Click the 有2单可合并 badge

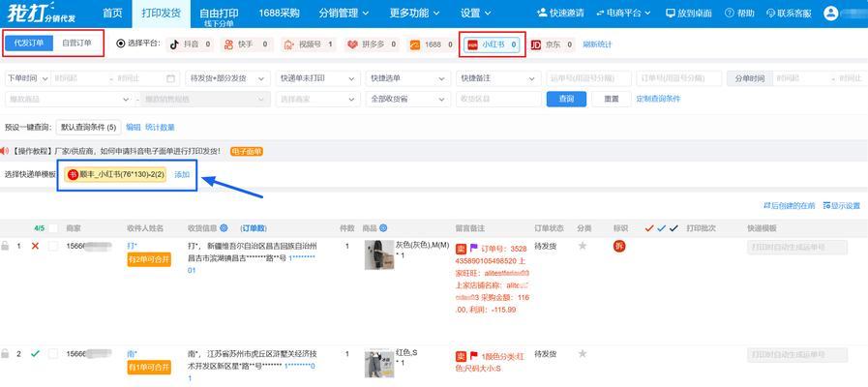point(149,260)
